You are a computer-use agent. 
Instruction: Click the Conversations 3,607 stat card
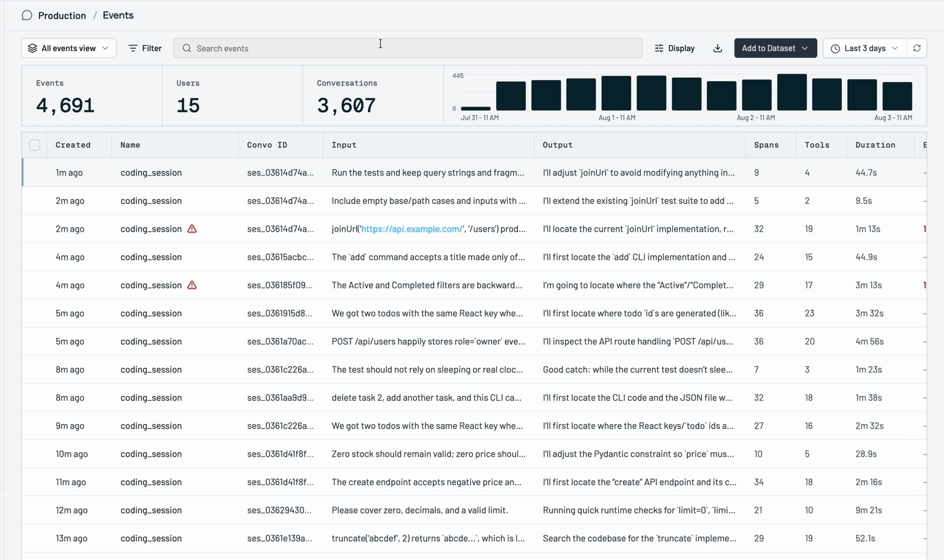373,95
